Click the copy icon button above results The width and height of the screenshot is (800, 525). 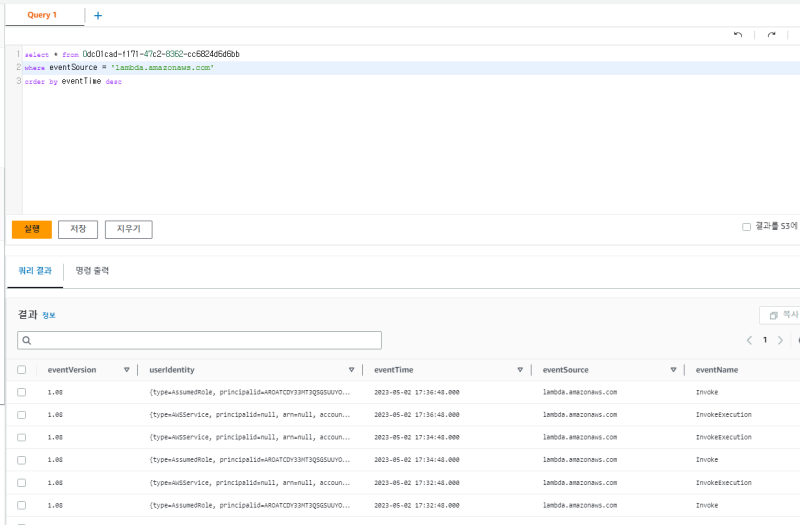(780, 315)
